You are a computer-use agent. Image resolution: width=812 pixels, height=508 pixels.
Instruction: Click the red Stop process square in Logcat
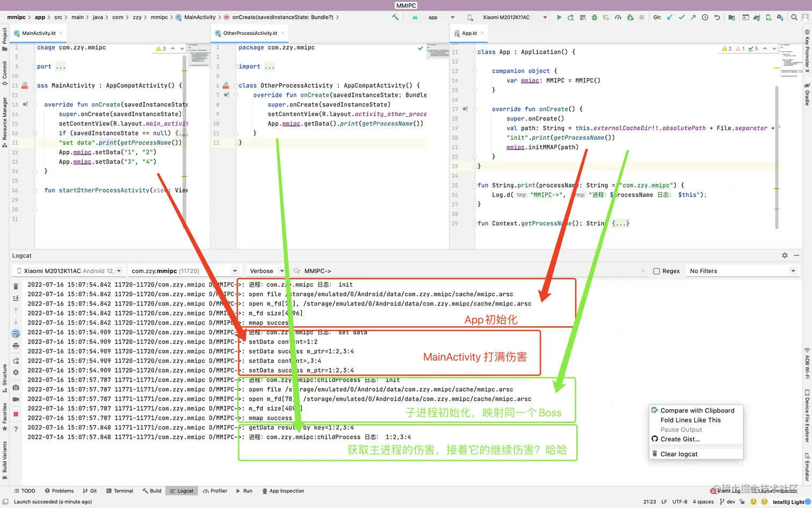[16, 414]
